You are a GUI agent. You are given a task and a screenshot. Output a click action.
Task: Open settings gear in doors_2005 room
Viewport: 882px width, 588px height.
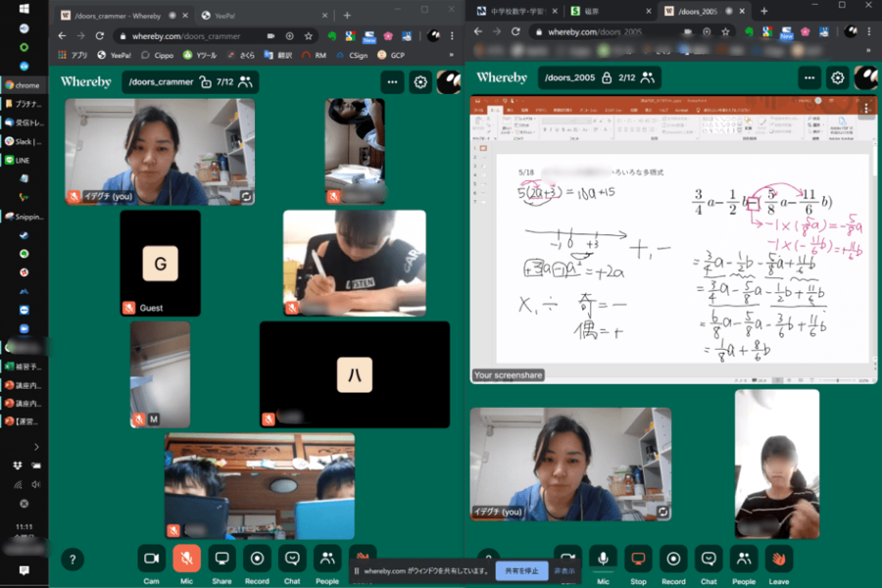(837, 78)
